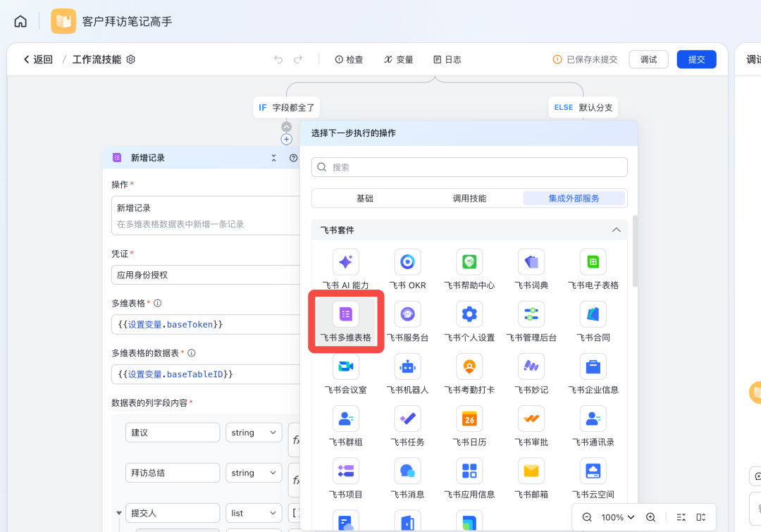Viewport: 761px width, 532px height.
Task: Open the 变量 variables panel
Action: coord(398,59)
